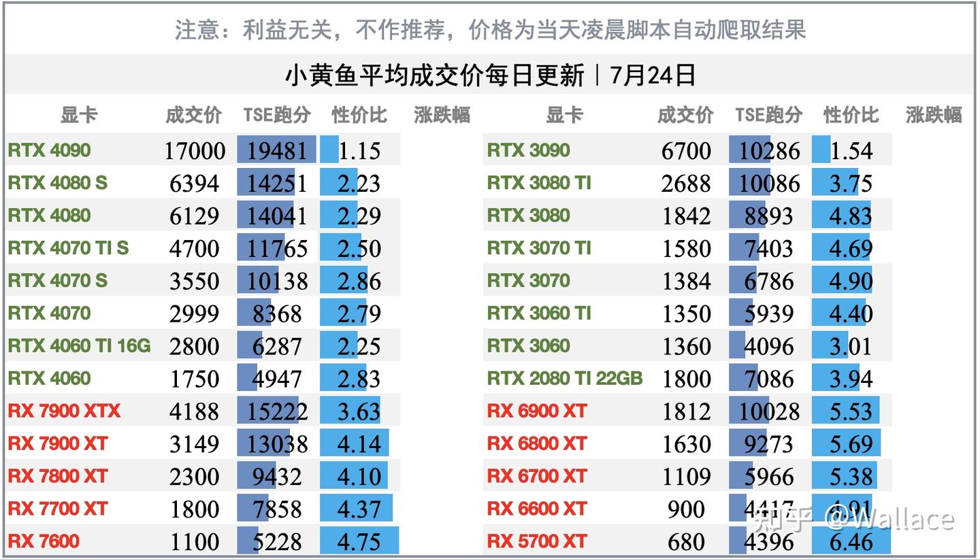980x559 pixels.
Task: Select the RTX 3080 TI TSE score 10086
Action: click(x=769, y=184)
